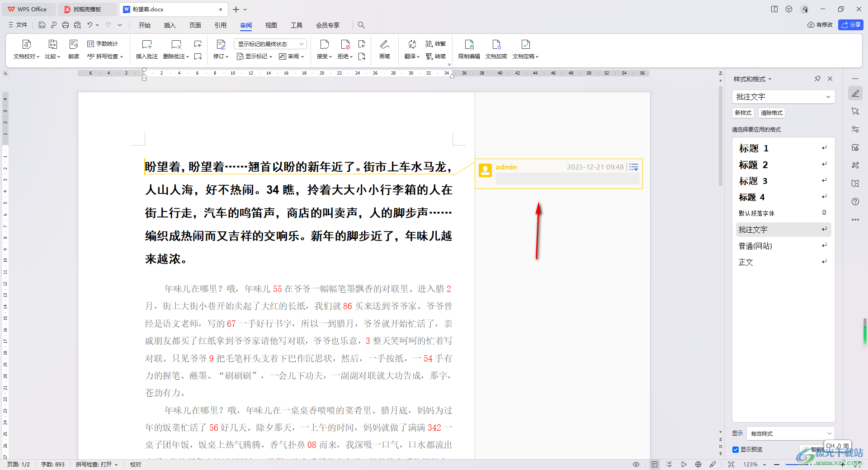The width and height of the screenshot is (868, 470).
Task: Click the document vertical scrollbar
Action: click(x=721, y=136)
